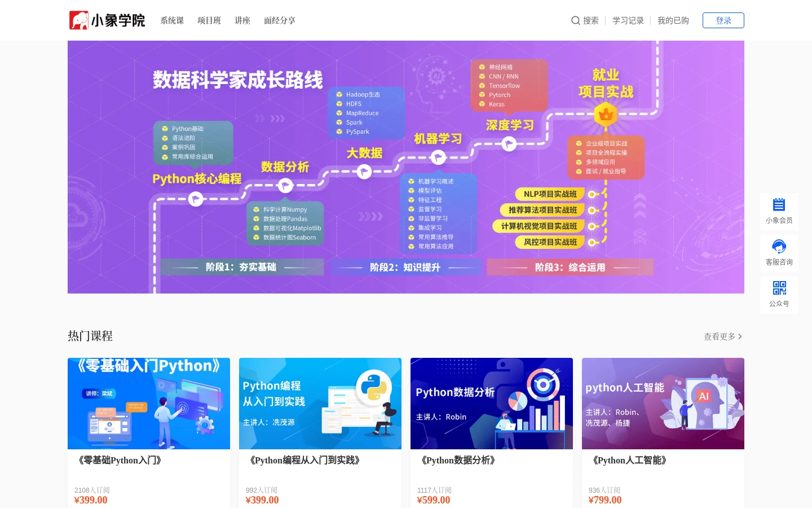812x508 pixels.
Task: Click the 推荐算法项目实战班 label on the banner
Action: click(x=542, y=210)
